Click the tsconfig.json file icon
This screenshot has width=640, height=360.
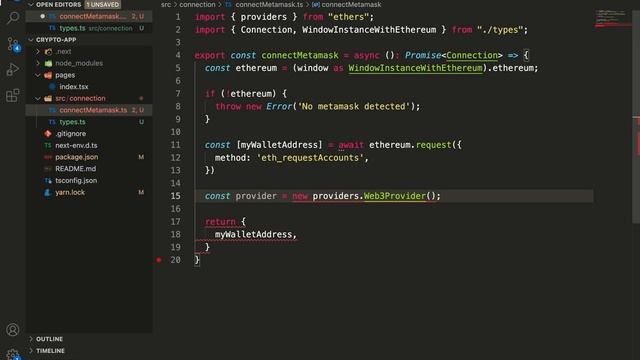click(48, 180)
